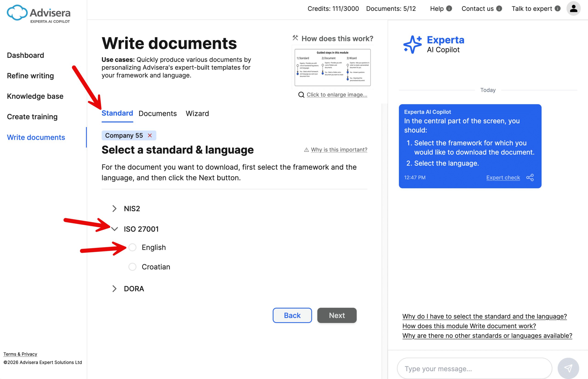Click the Experta AI Copilot star icon
Viewport: 588px width, 379px height.
tap(412, 44)
